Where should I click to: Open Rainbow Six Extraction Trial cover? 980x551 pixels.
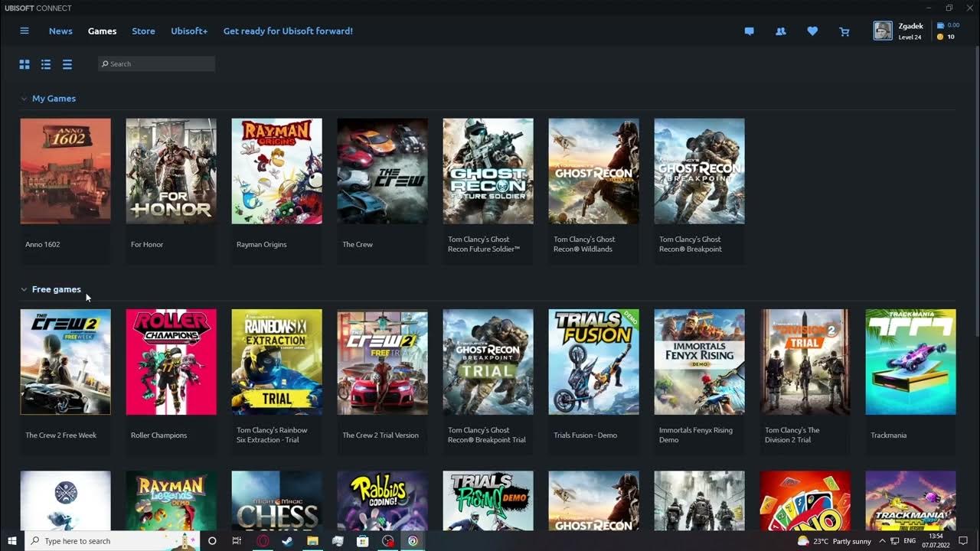pyautogui.click(x=276, y=362)
